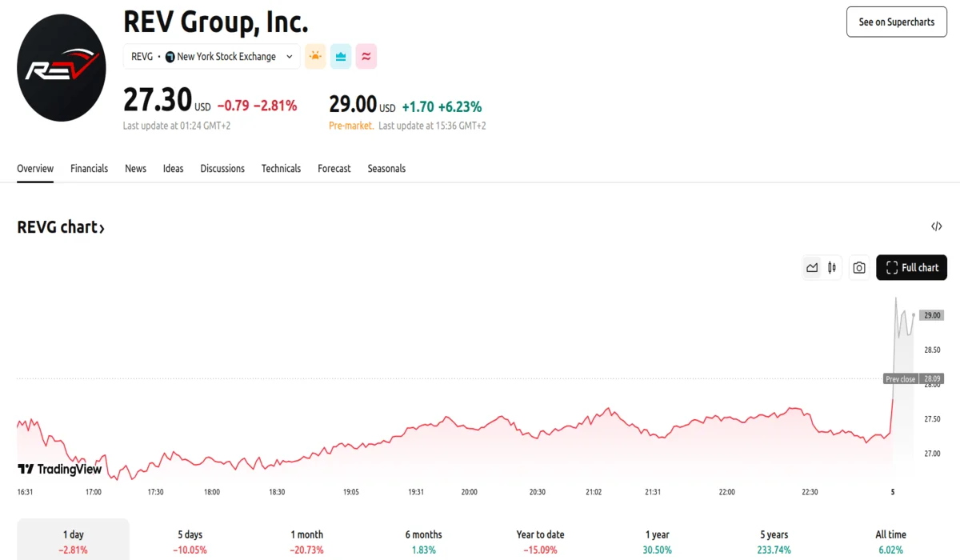Image resolution: width=960 pixels, height=560 pixels.
Task: Switch to the Technicals tab
Action: coord(281,169)
